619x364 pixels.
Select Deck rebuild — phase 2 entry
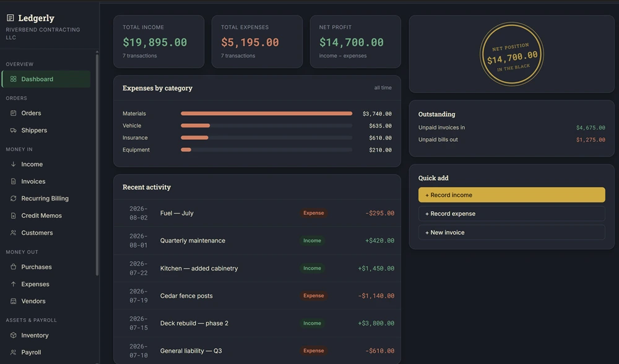tap(257, 323)
